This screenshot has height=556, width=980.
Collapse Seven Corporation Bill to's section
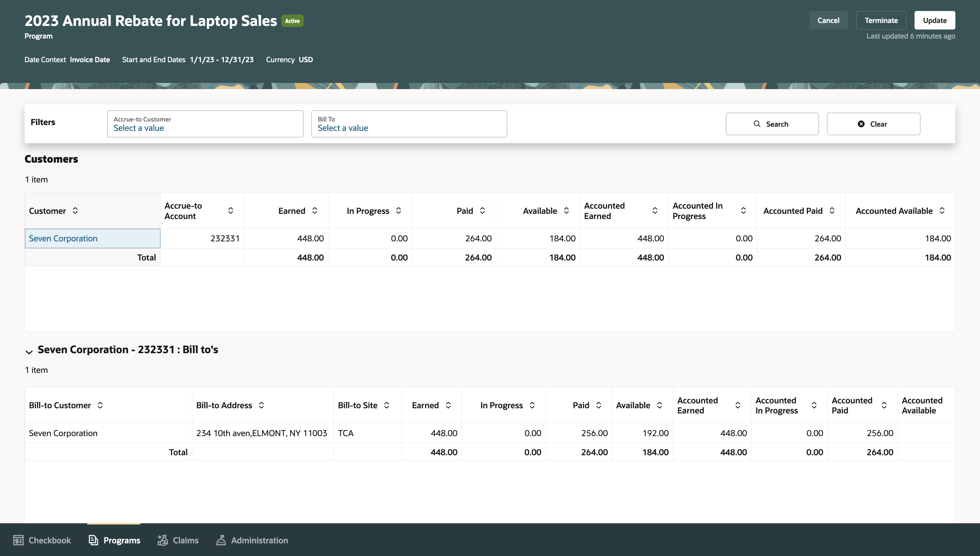click(29, 352)
